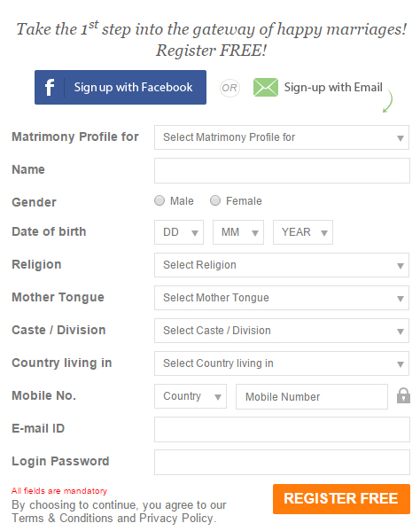Open the MM month dropdown
The height and width of the screenshot is (531, 420).
pos(238,232)
